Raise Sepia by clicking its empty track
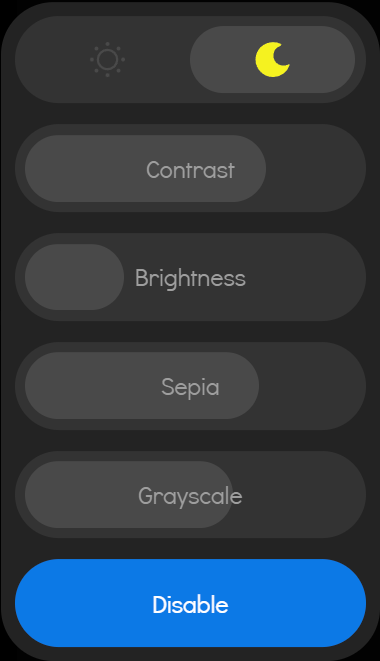The height and width of the screenshot is (661, 380). (310, 386)
